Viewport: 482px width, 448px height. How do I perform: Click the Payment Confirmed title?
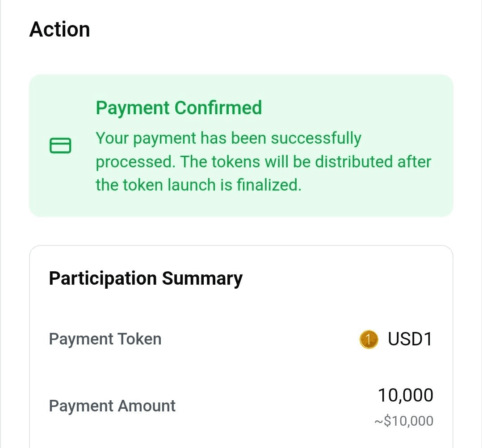179,108
